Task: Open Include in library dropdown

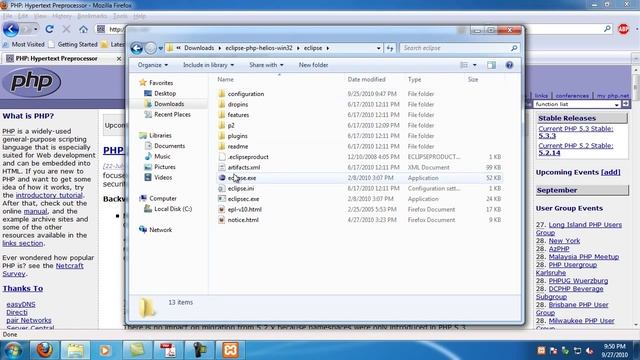Action: [208, 65]
